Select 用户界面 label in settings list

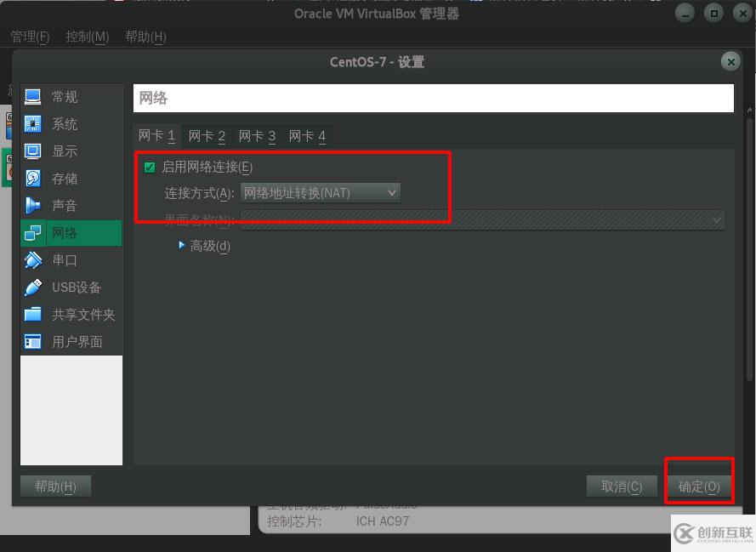point(77,342)
